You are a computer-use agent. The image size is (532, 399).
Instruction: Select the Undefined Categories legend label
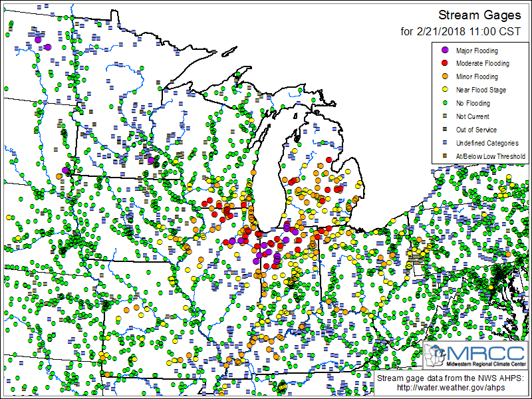[487, 143]
